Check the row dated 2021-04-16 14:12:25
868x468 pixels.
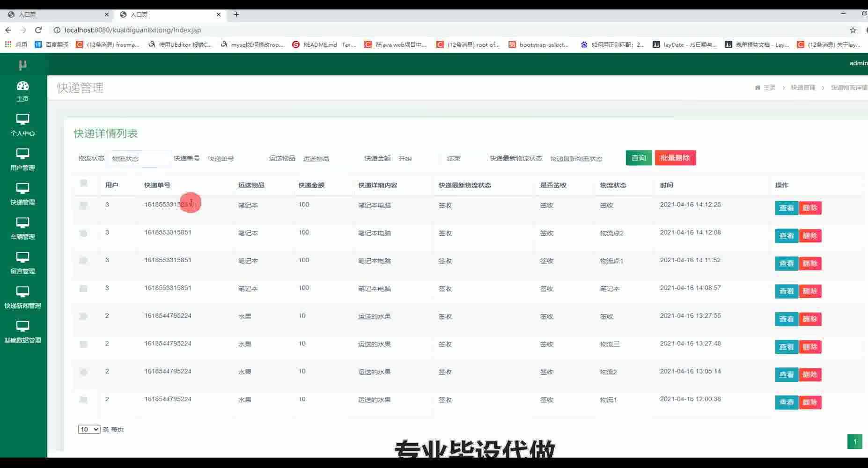click(83, 205)
